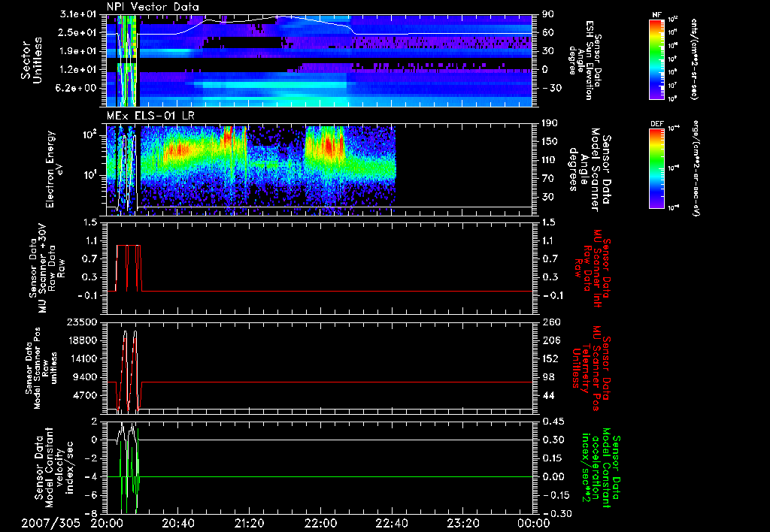Click the 110 scanner angle tick
The image size is (770, 532).
pyautogui.click(x=549, y=160)
